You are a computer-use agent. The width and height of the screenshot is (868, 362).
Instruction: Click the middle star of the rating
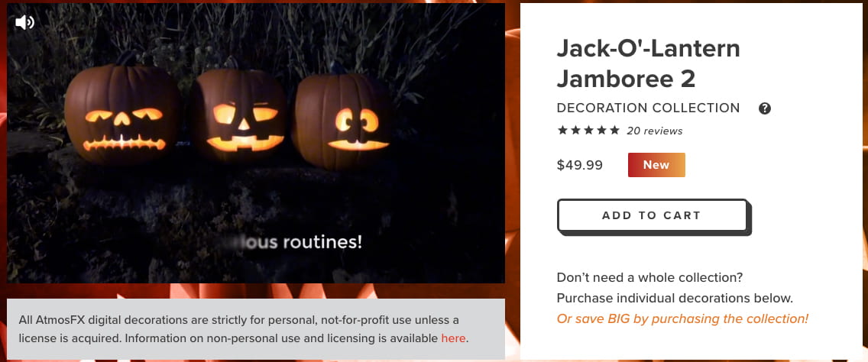(x=588, y=131)
